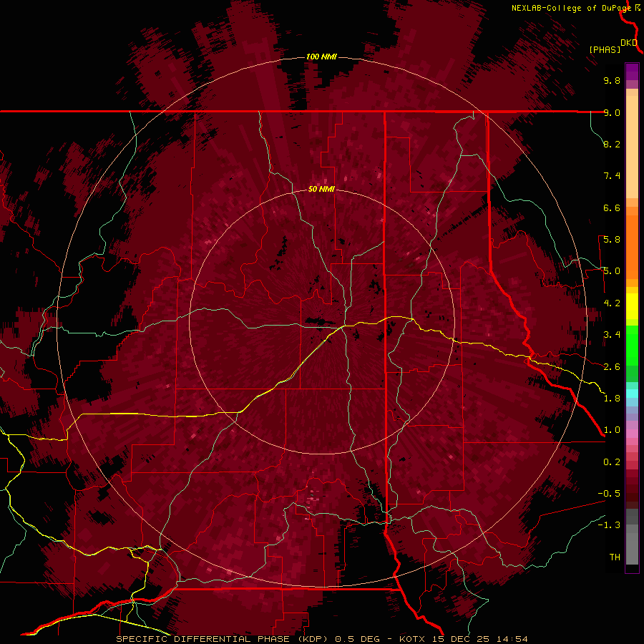644x644 pixels.
Task: Click the 3.4 value on the color scale
Action: (x=612, y=335)
